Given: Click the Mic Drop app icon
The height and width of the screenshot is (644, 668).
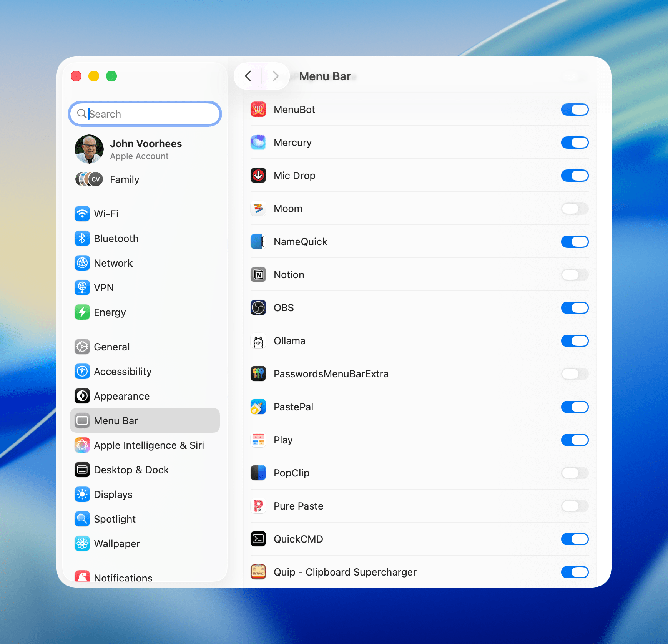Looking at the screenshot, I should pos(258,176).
